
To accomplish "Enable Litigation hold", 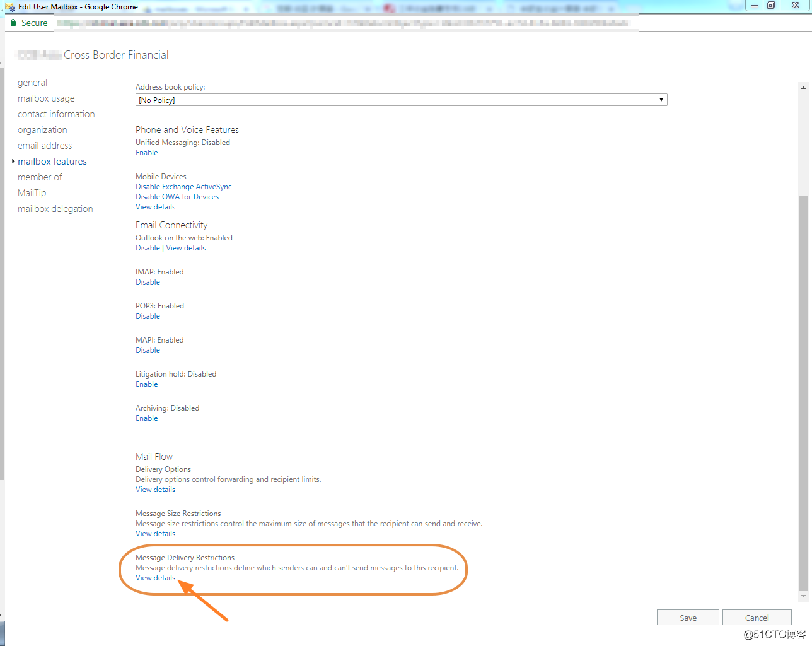I will 147,384.
